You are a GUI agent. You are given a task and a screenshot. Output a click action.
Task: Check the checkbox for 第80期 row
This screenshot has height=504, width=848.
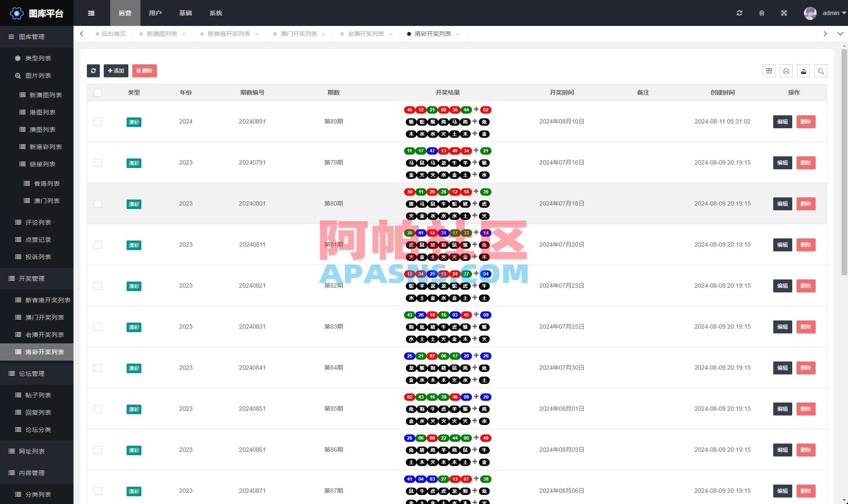click(x=98, y=204)
